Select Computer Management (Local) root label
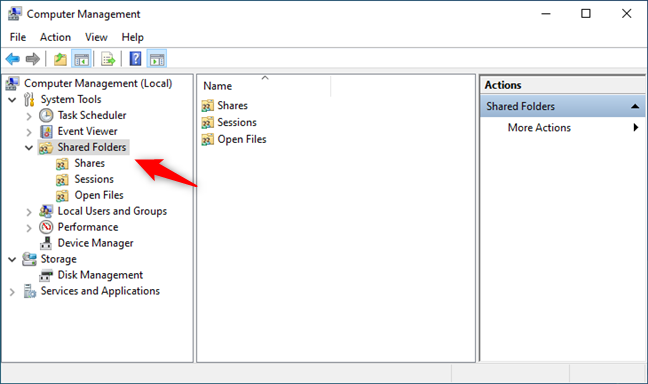This screenshot has height=384, width=648. (98, 83)
